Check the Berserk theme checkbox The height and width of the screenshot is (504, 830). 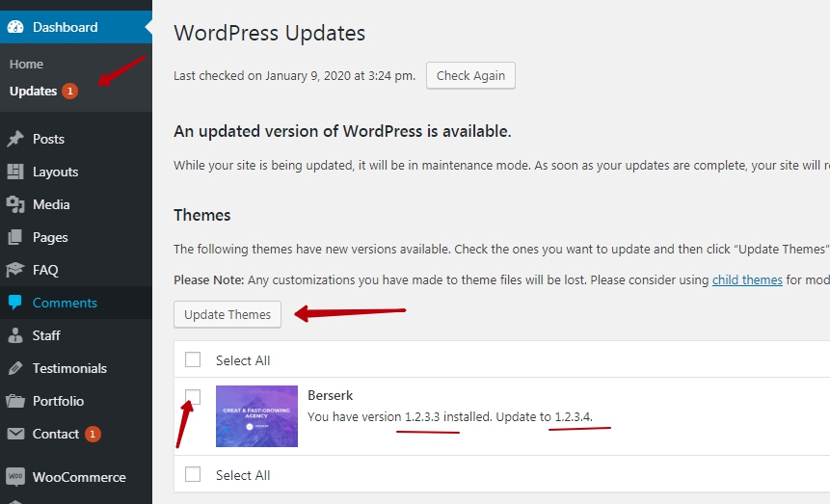pos(193,396)
